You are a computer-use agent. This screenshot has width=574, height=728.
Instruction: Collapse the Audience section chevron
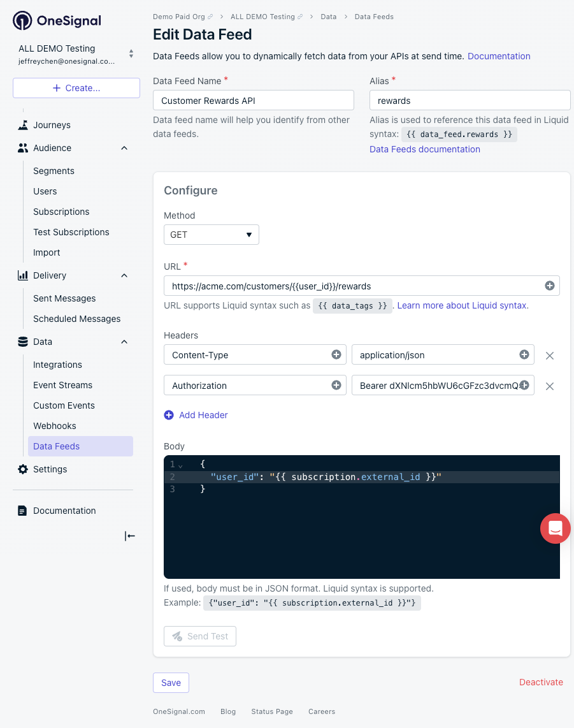click(x=124, y=148)
